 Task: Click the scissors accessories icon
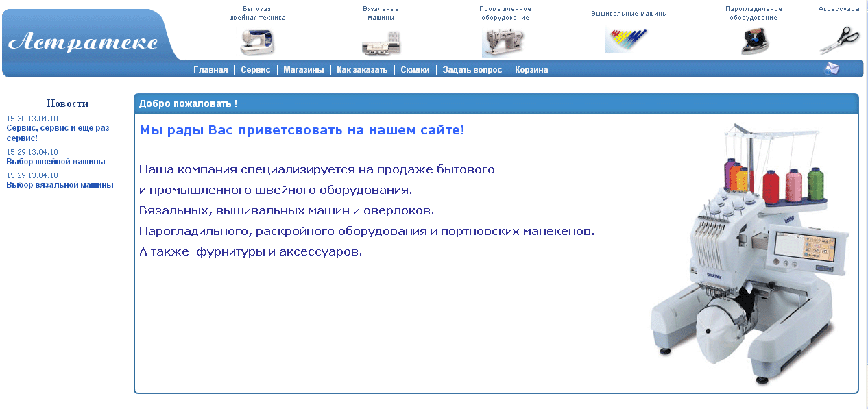[x=839, y=40]
